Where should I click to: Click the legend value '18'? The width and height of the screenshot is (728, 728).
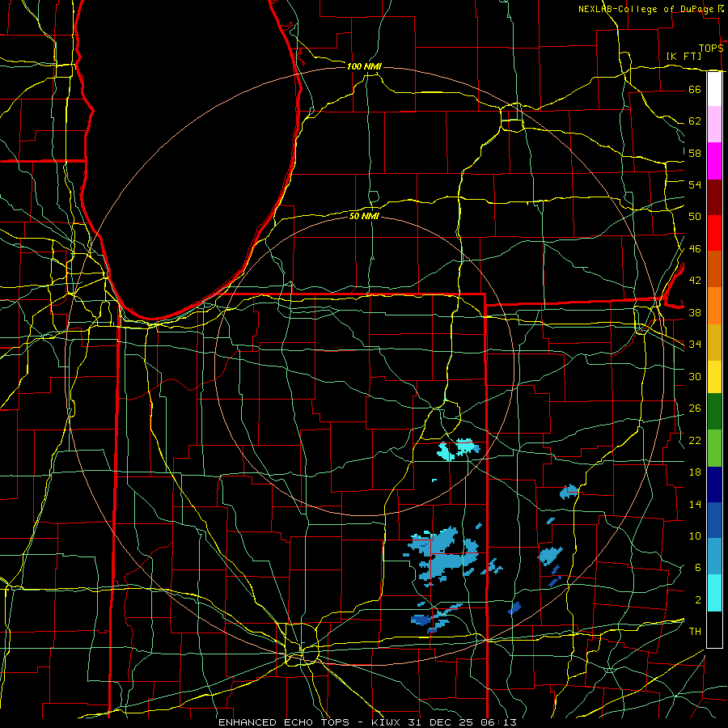click(695, 472)
